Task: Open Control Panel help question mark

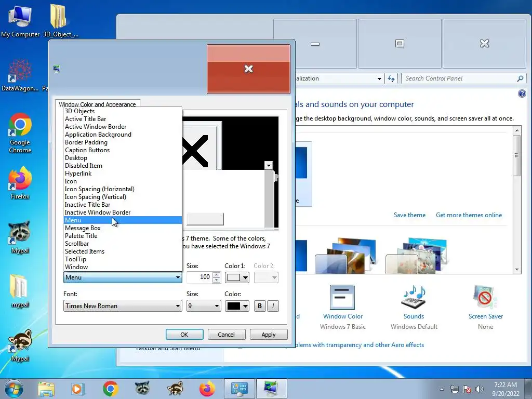Action: (x=522, y=94)
